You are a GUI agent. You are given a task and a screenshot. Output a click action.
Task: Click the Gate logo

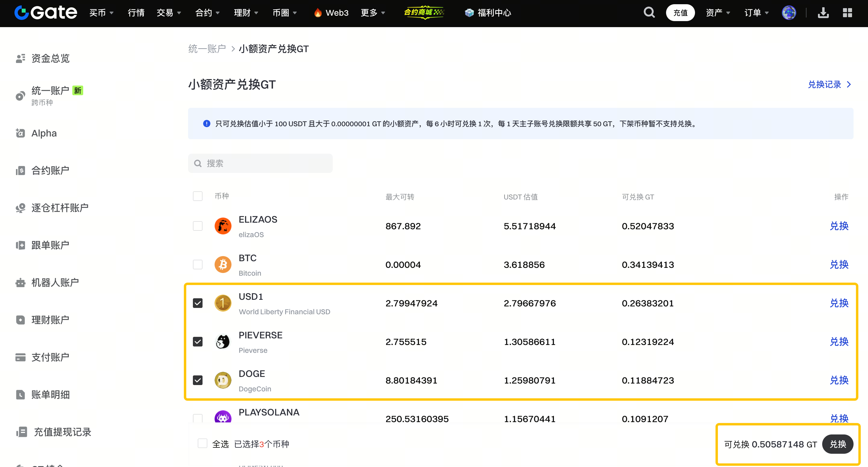coord(46,13)
